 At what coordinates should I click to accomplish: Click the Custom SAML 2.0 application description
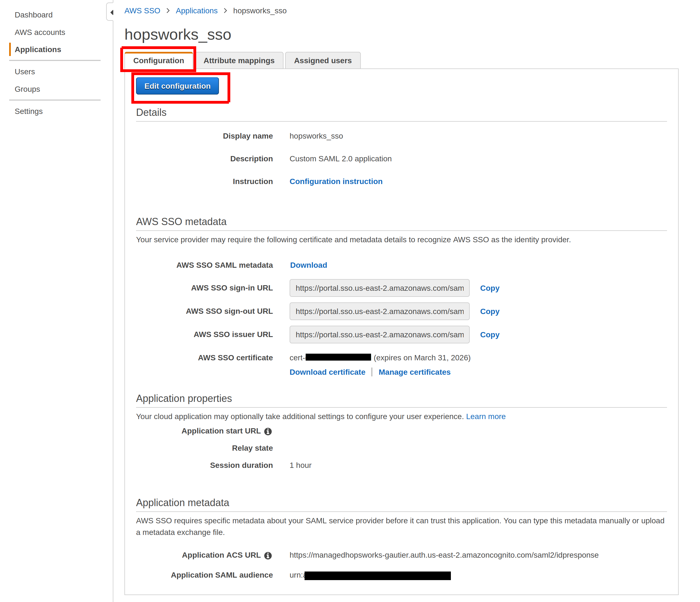[341, 159]
